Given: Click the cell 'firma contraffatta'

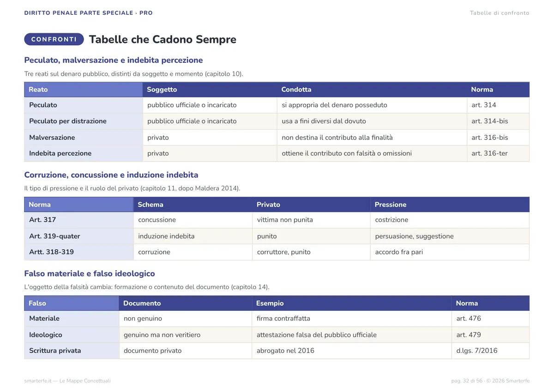Looking at the screenshot, I should [x=351, y=319].
